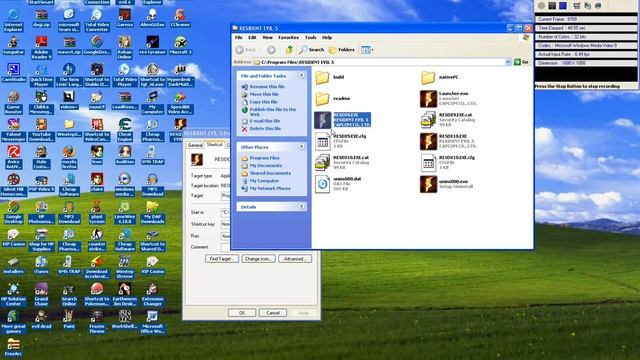Open Audition desktop shortcut
Image resolution: width=640 pixels, height=360 pixels.
pyautogui.click(x=124, y=155)
